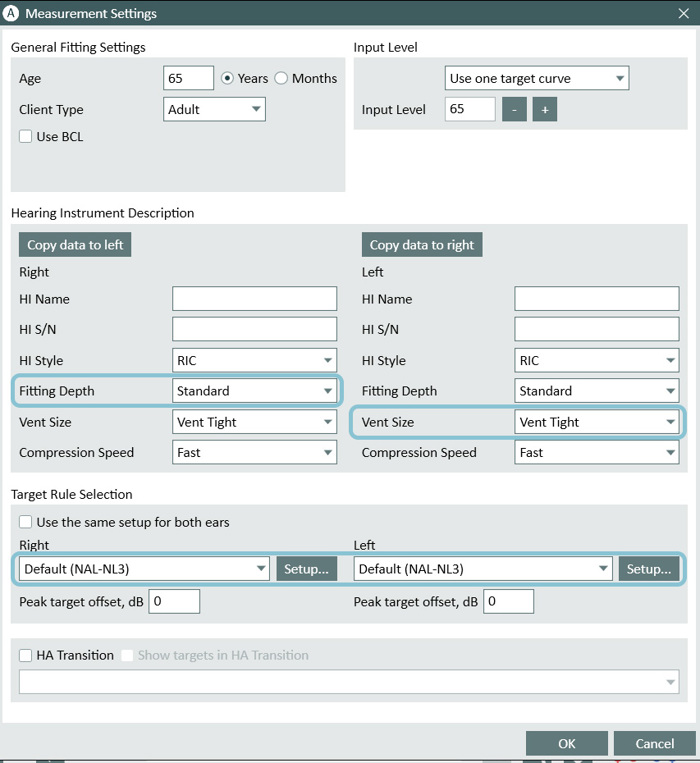Confirm settings with the OK button
Viewport: 700px width, 763px height.
567,744
